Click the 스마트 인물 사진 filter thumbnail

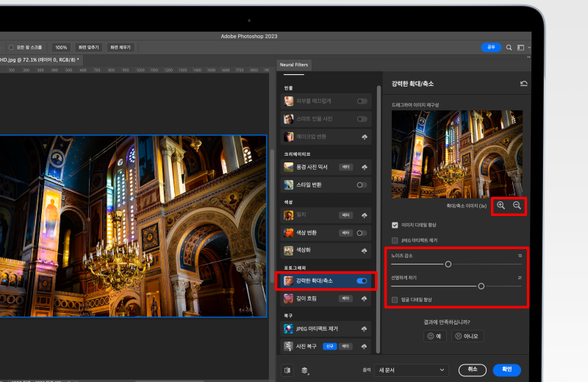point(288,119)
